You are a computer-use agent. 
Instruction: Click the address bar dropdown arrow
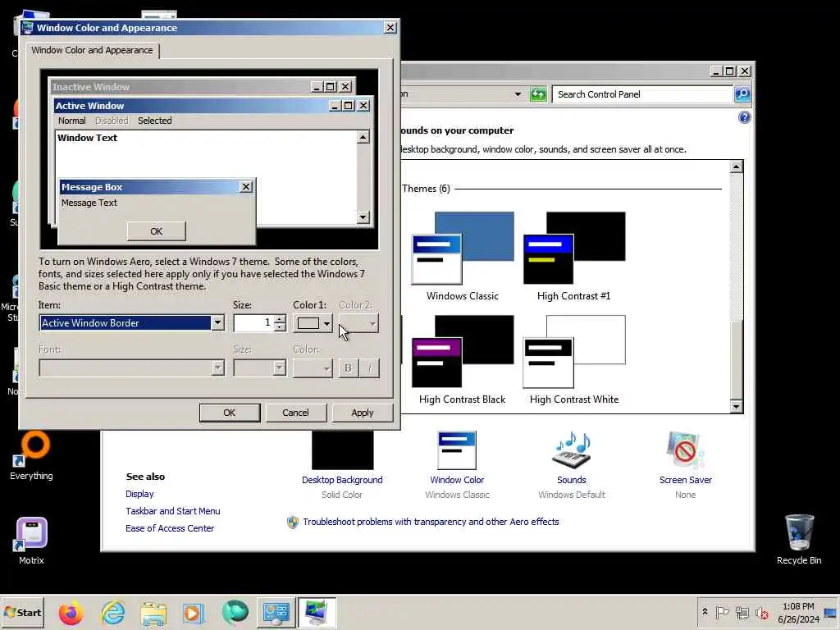coord(518,94)
